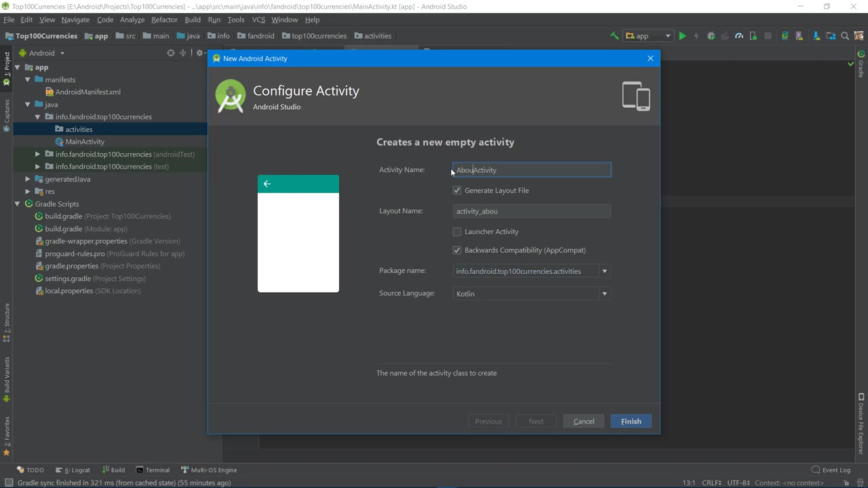Open the Tools menu
The width and height of the screenshot is (868, 488).
(236, 20)
